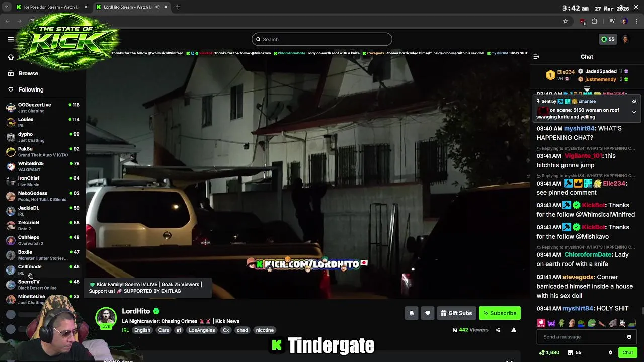Bookmark this page with star icon
The height and width of the screenshot is (362, 644).
click(x=566, y=21)
